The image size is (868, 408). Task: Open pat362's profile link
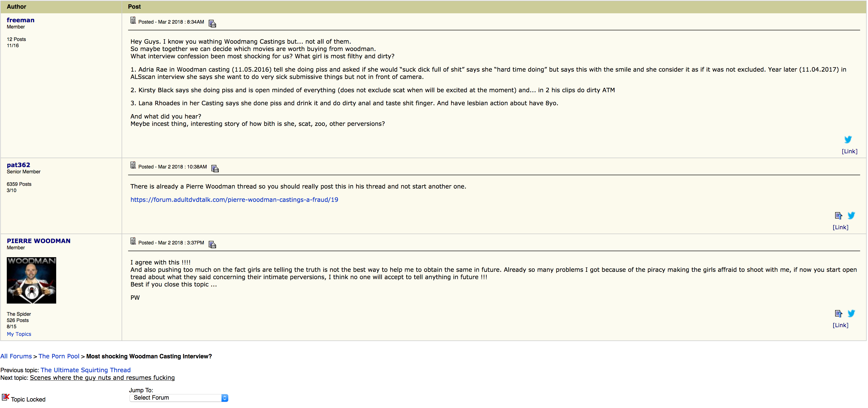pyautogui.click(x=18, y=165)
